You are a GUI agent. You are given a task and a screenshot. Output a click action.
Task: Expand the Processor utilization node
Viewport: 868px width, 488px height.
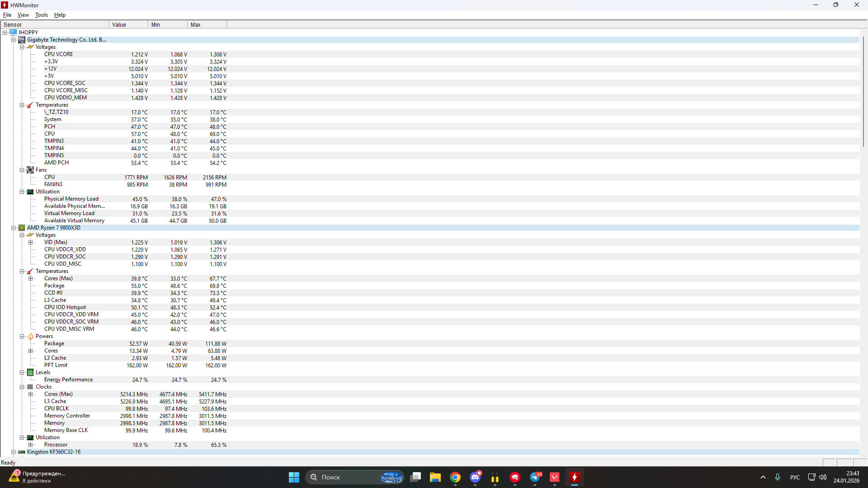pos(31,445)
